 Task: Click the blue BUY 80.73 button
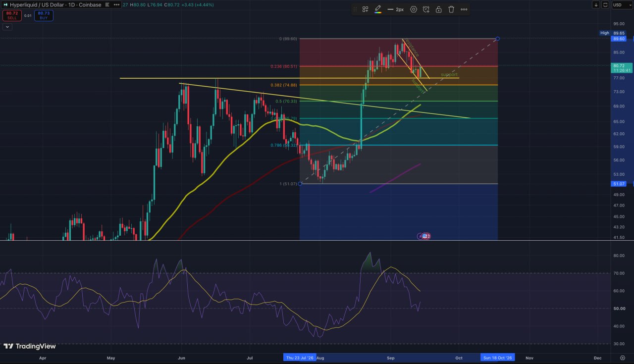44,15
